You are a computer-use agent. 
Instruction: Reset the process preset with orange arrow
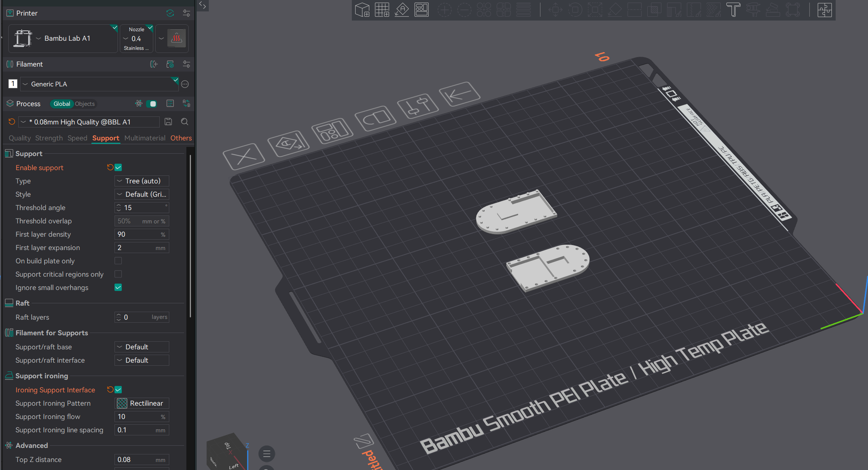[x=12, y=122]
